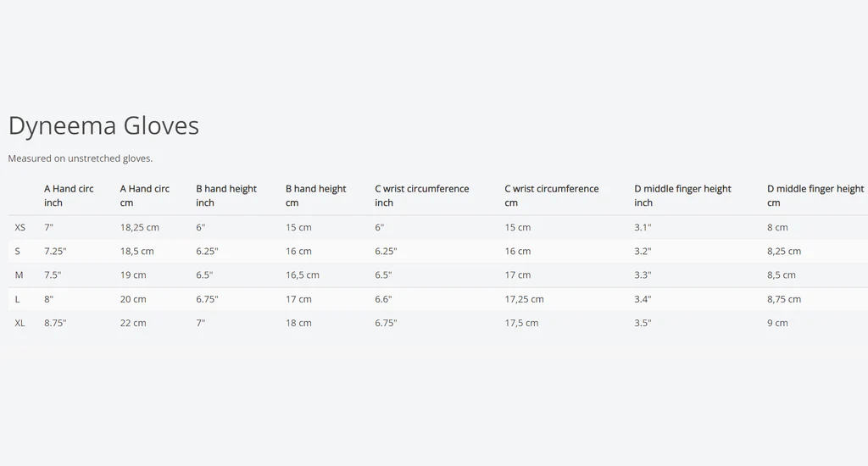The image size is (868, 466).
Task: Click 'D middle finger height inch' header
Action: [682, 196]
